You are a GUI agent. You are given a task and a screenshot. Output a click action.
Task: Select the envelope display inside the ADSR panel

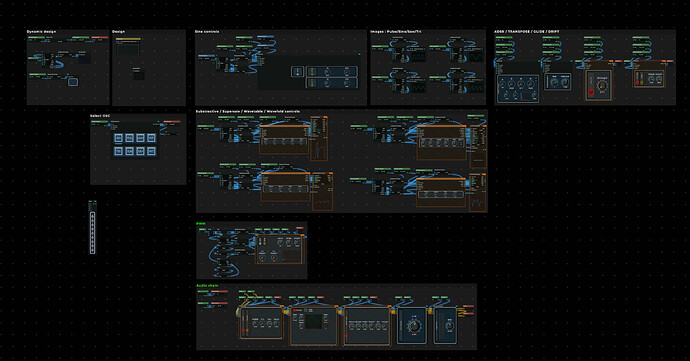click(526, 96)
